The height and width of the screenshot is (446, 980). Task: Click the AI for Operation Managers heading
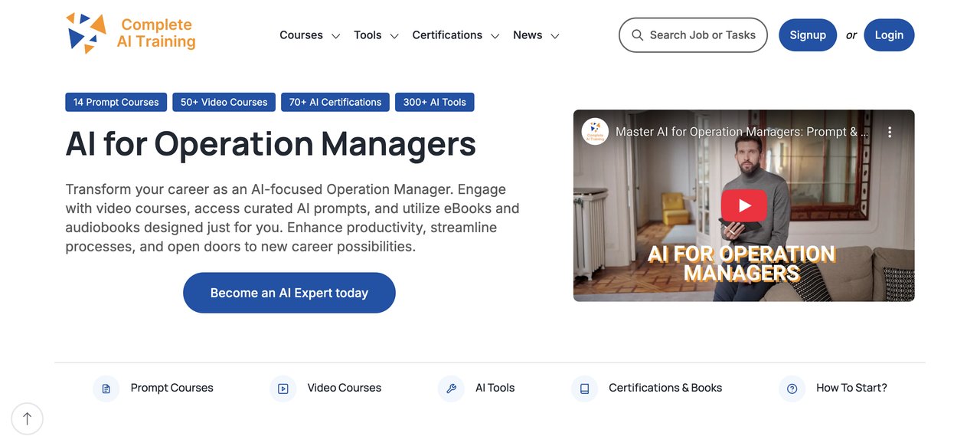coord(271,144)
